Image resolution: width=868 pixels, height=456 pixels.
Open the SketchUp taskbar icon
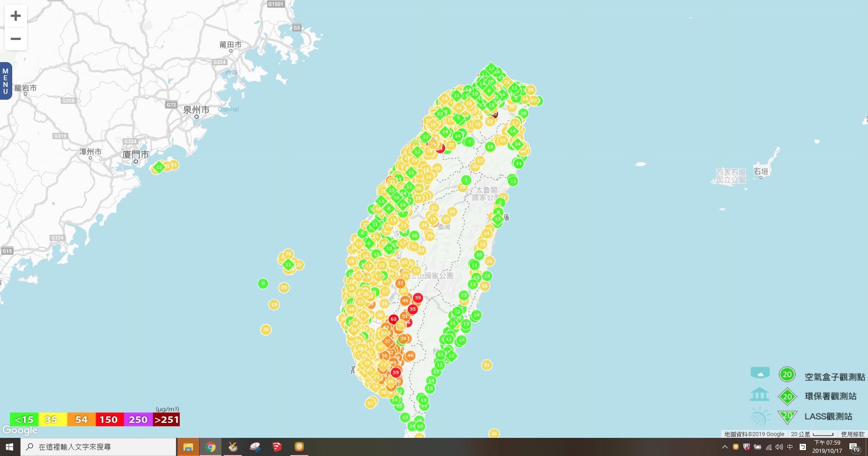coord(277,447)
